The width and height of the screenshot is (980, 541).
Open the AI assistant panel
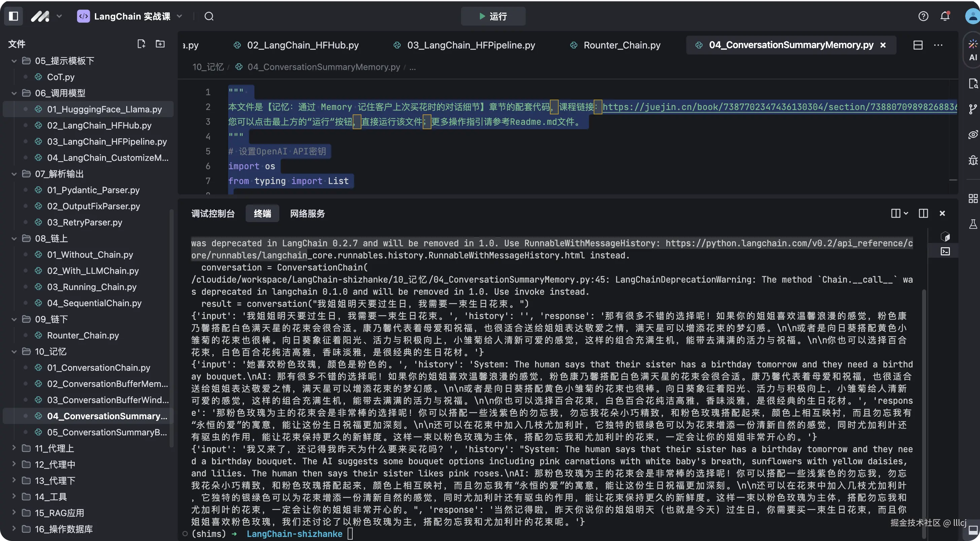[x=973, y=49]
